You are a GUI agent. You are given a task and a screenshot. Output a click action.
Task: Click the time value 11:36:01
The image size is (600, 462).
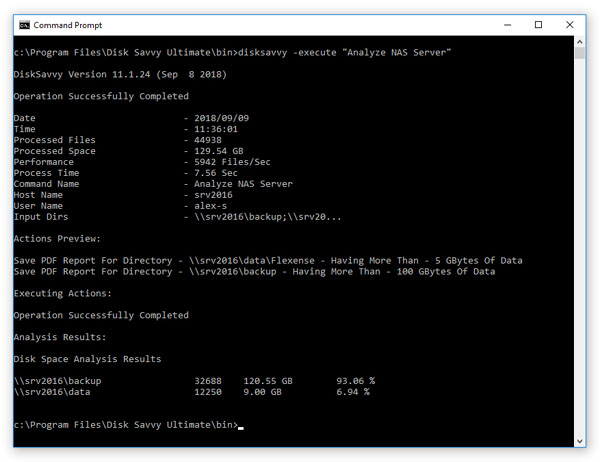click(x=216, y=129)
